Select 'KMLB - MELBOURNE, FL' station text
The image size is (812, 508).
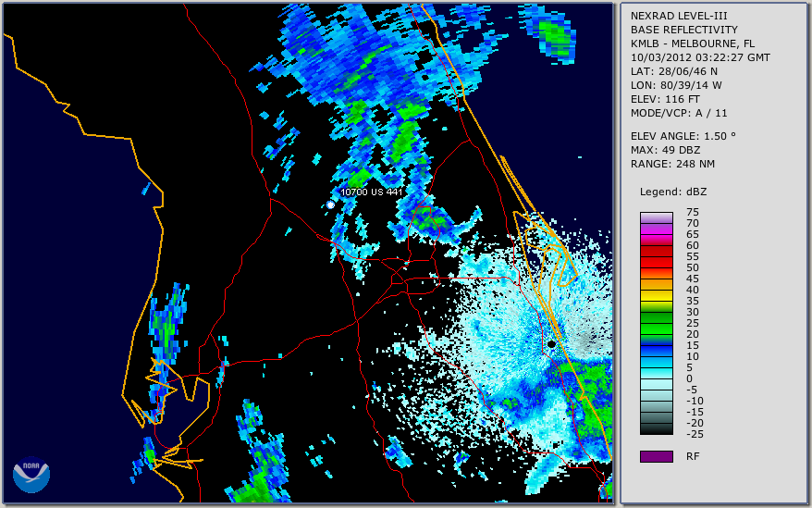click(693, 43)
